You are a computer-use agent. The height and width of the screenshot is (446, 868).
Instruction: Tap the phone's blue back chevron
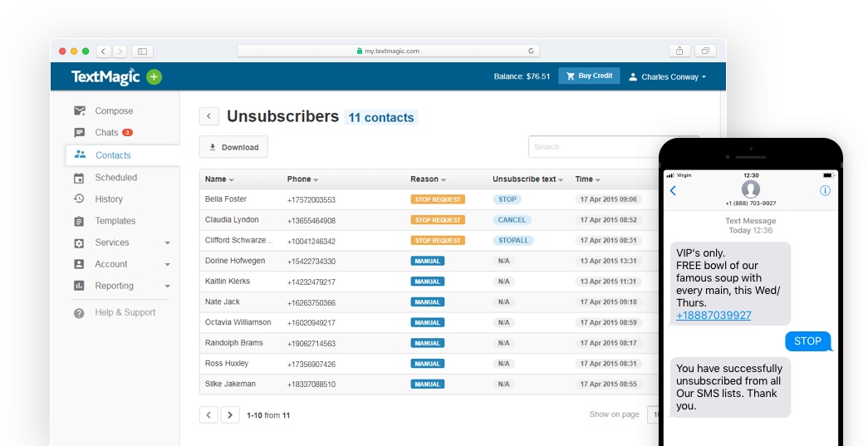673,190
